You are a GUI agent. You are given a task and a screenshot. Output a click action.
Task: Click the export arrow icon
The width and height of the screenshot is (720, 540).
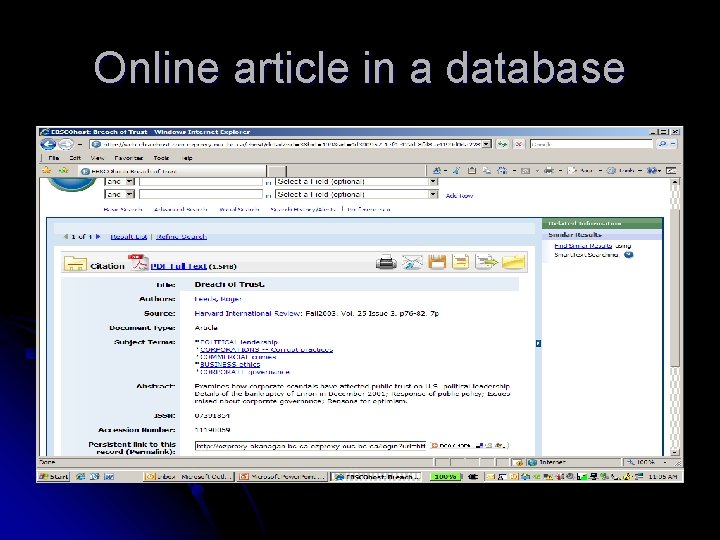pyautogui.click(x=486, y=262)
